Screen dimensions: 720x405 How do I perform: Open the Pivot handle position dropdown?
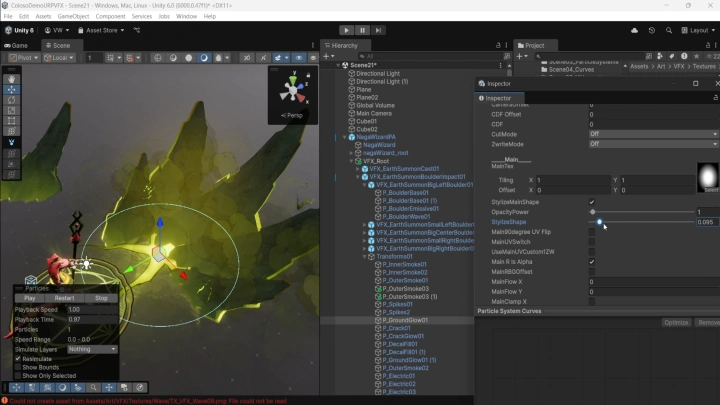pos(23,58)
